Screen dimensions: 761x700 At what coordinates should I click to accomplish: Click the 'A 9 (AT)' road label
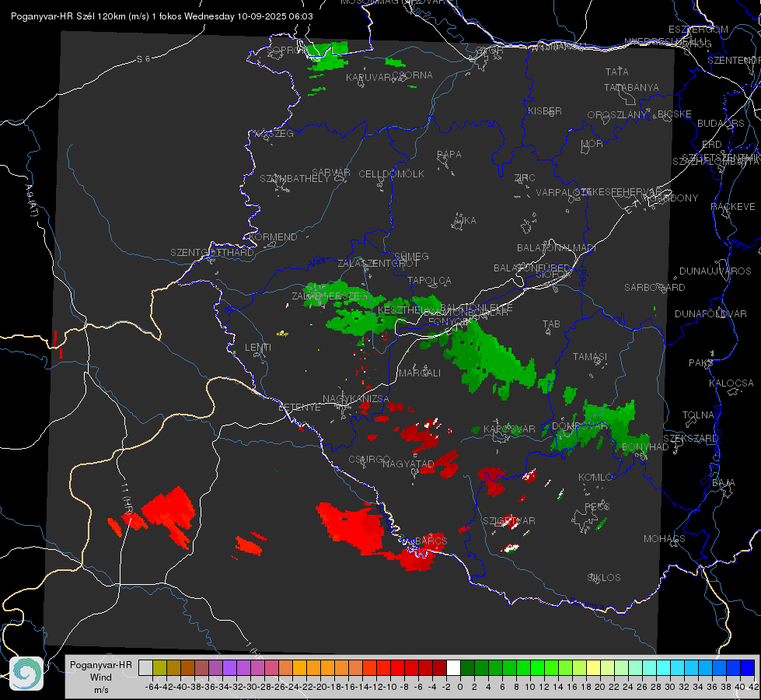pos(31,200)
